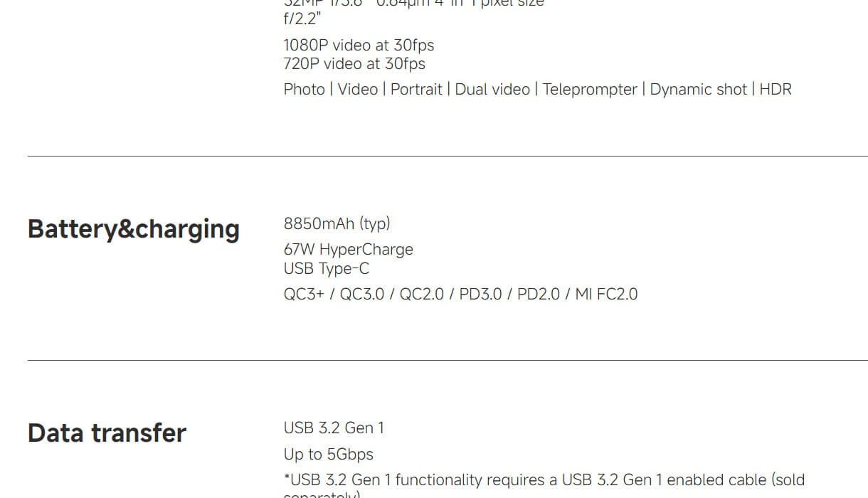Click the Dual video mode text
This screenshot has height=498, width=868.
(x=492, y=89)
